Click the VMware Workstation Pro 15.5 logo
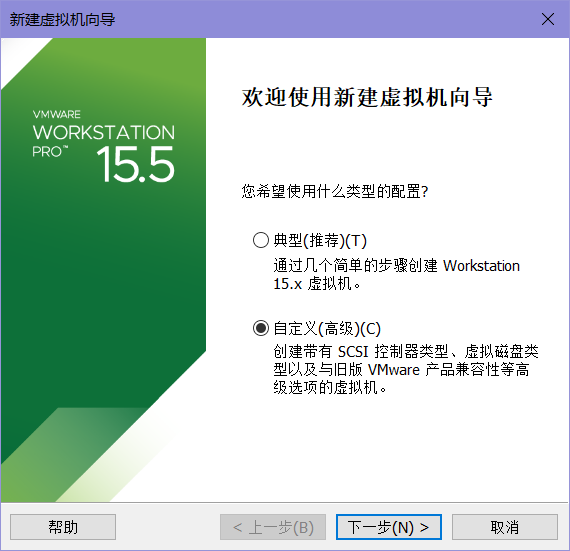570x551 pixels. (104, 146)
